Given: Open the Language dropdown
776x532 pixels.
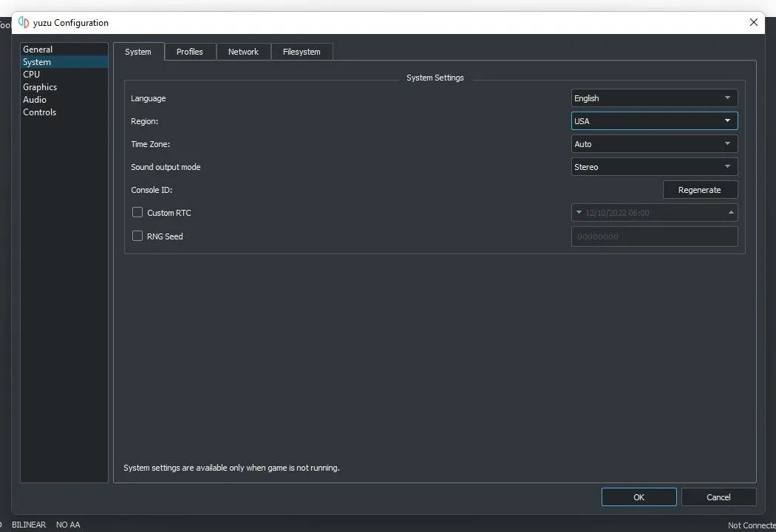Looking at the screenshot, I should click(x=653, y=98).
